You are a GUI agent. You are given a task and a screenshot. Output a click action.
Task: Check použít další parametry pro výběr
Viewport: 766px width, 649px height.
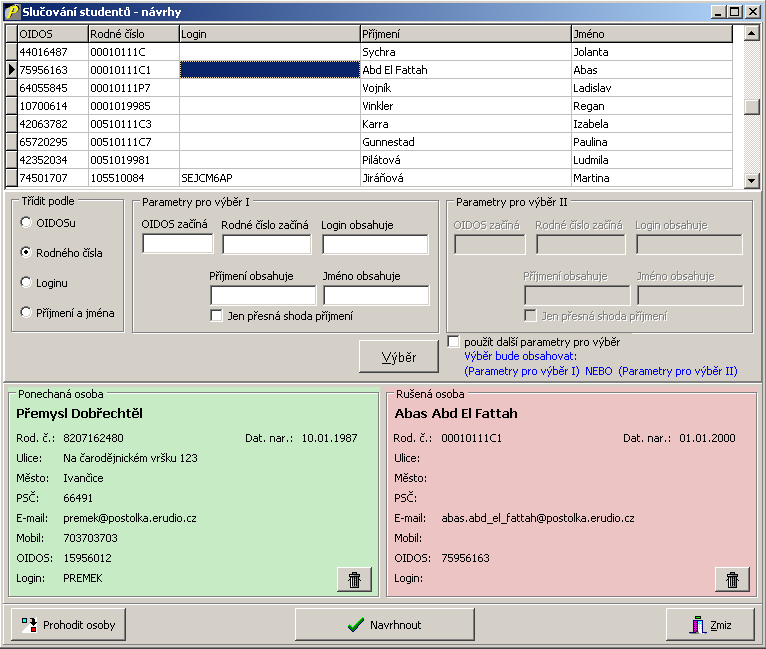pyautogui.click(x=454, y=342)
